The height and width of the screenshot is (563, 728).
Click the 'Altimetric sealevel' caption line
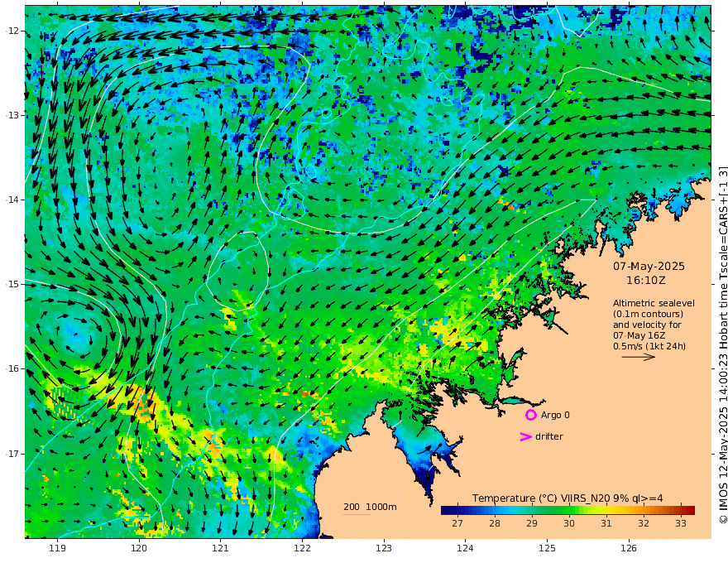click(x=654, y=303)
